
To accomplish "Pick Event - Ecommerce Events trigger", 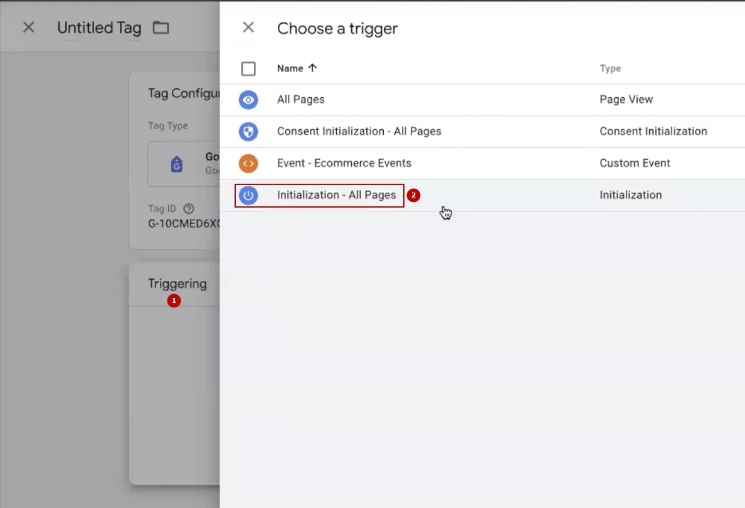I will pos(344,163).
